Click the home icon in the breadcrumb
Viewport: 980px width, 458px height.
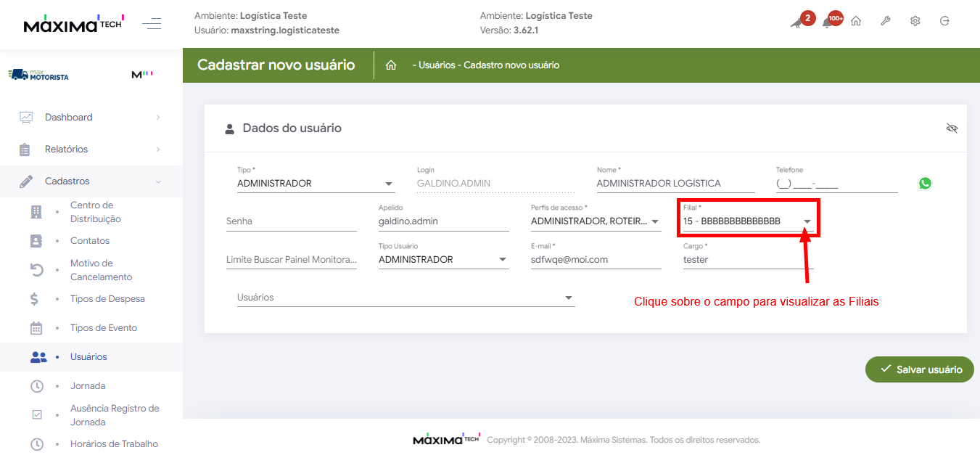point(391,65)
